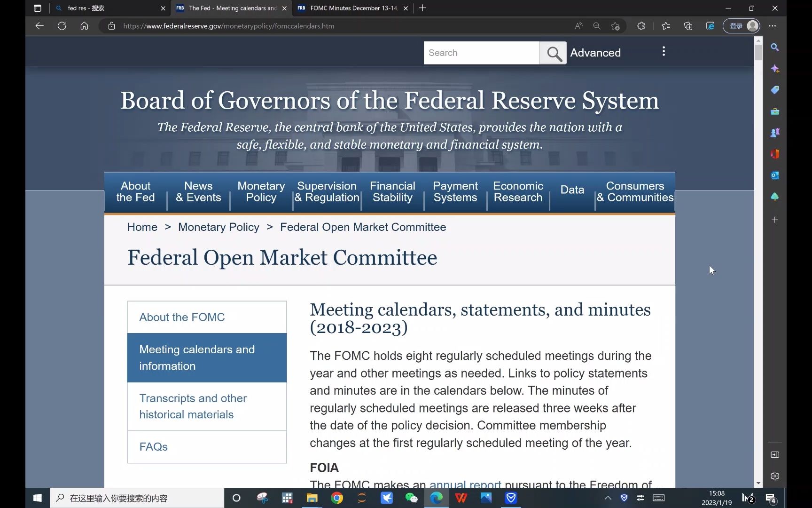Open browser extensions puzzle icon
Viewport: 812px width, 508px height.
tap(641, 26)
